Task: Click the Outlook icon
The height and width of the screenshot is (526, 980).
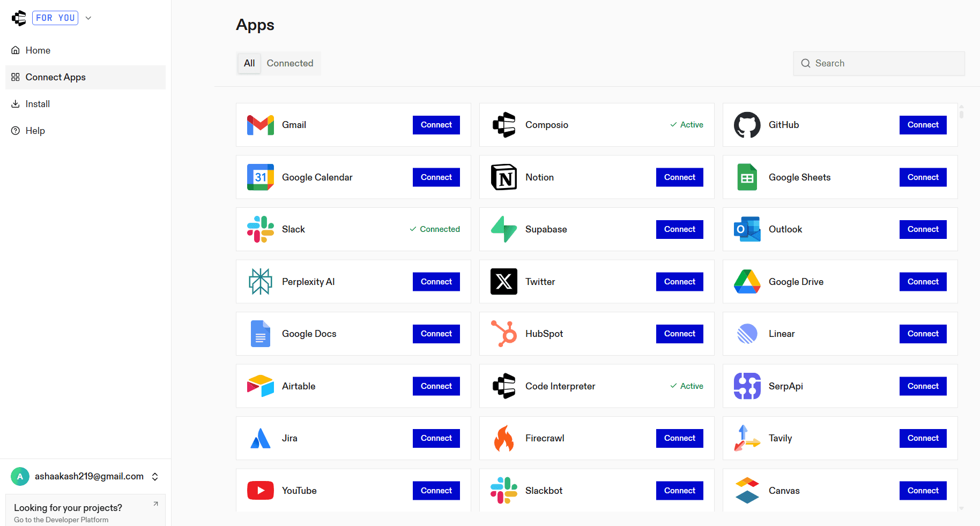Action: click(x=747, y=229)
